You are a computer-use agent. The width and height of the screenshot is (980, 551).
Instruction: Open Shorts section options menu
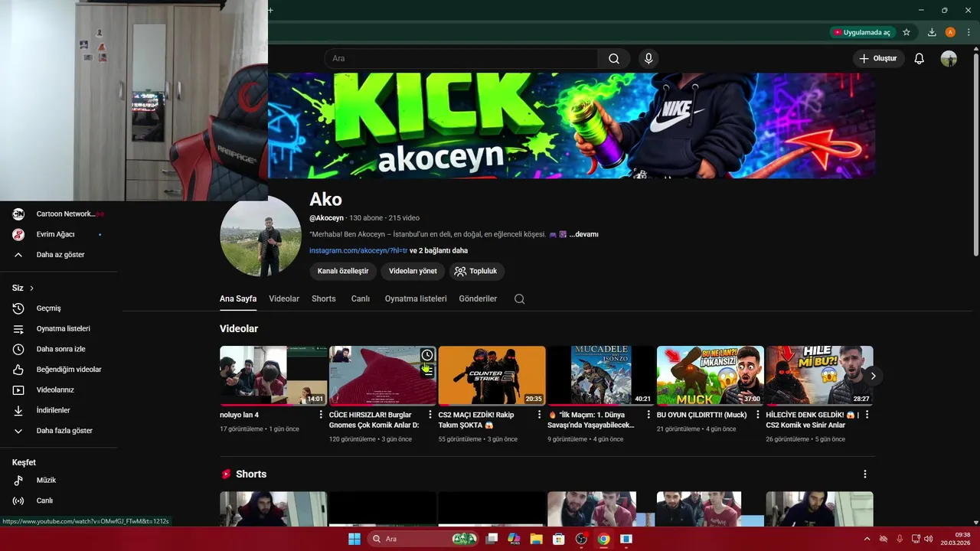pyautogui.click(x=865, y=474)
